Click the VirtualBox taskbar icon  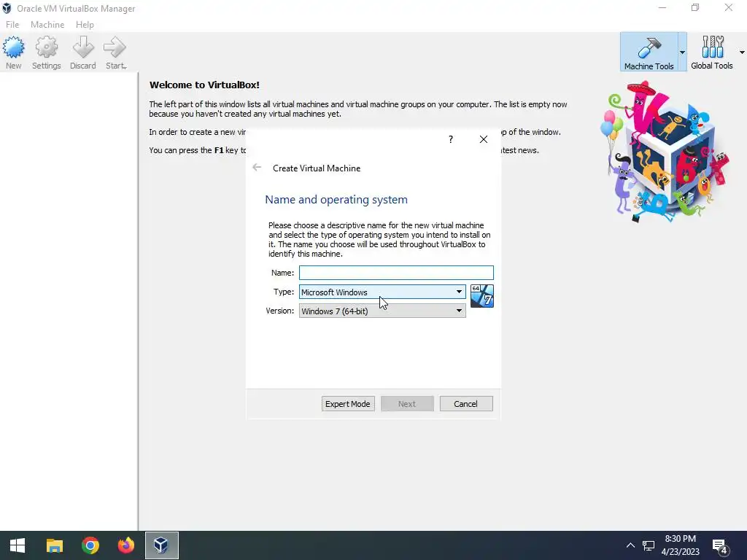click(161, 545)
